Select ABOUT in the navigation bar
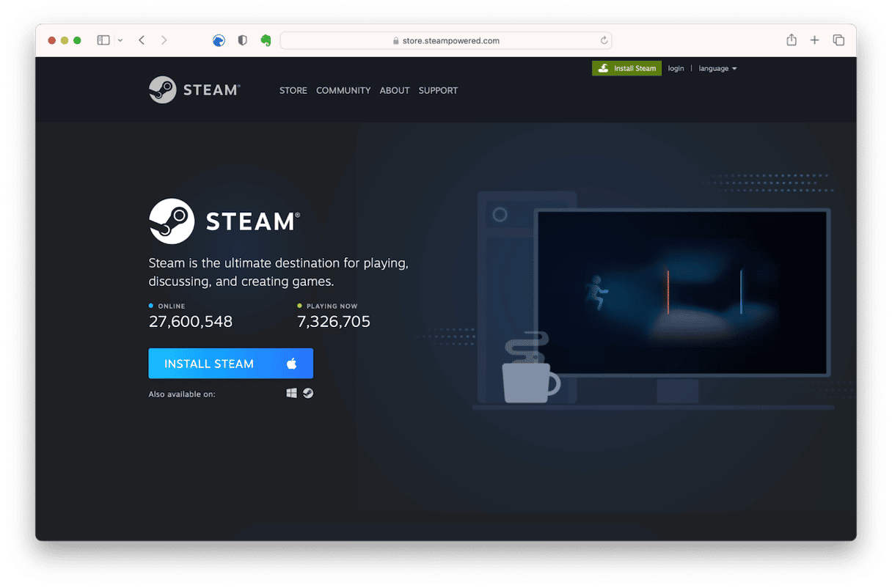Image resolution: width=892 pixels, height=588 pixels. [x=395, y=90]
